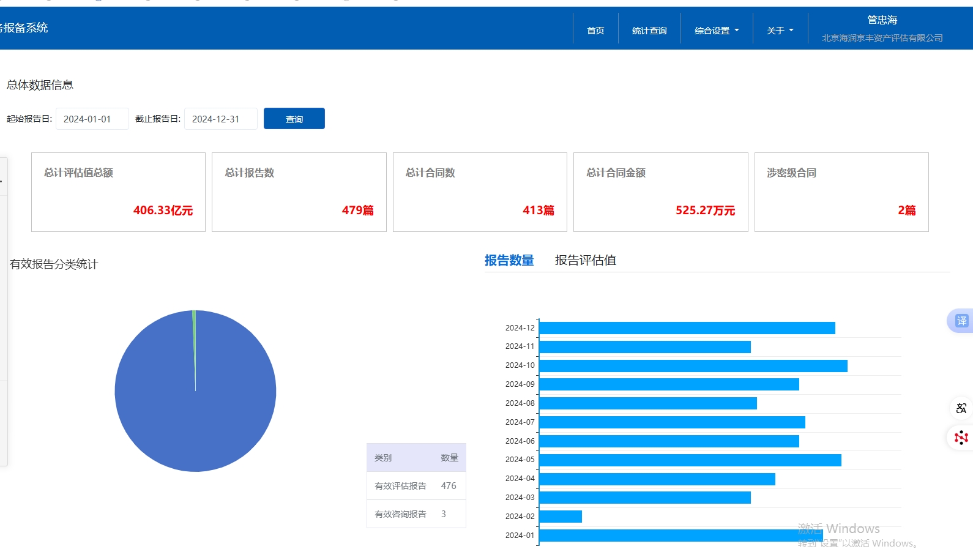The height and width of the screenshot is (560, 973).
Task: Select the 有效评估报告 table row
Action: coord(416,486)
